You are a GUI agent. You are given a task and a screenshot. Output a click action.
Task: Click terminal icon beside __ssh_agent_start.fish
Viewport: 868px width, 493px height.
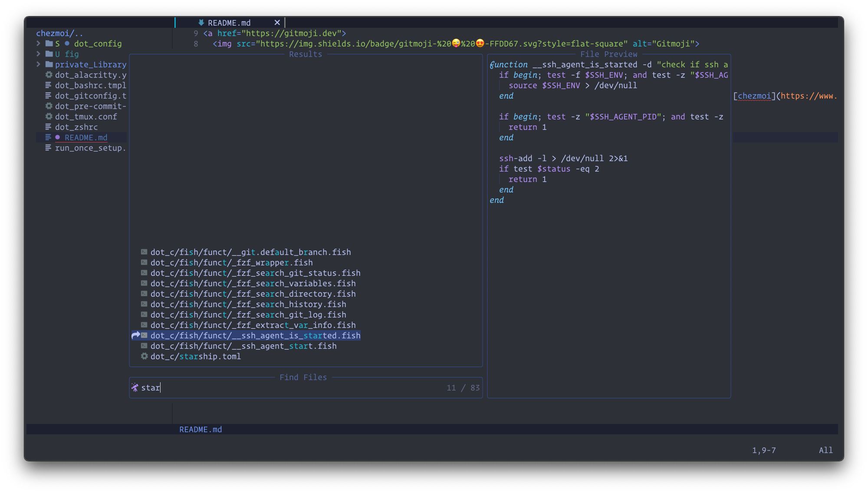(x=144, y=346)
